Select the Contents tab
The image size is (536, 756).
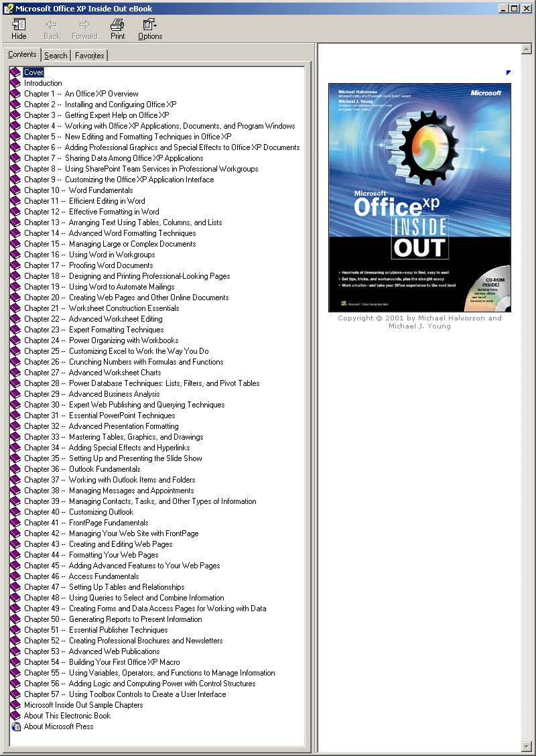[22, 55]
